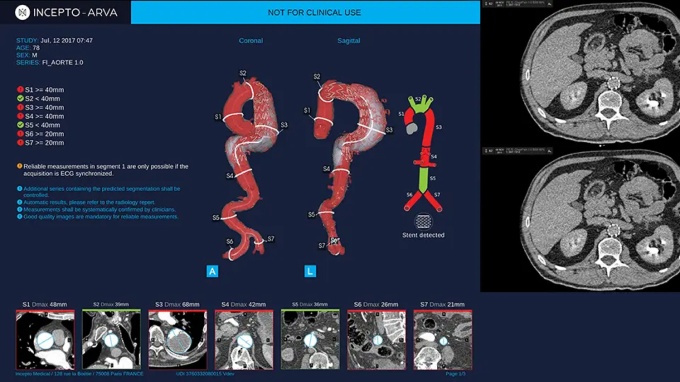This screenshot has width=680, height=382.
Task: Click the green check icon beside S5 < 40mm
Action: coord(20,125)
